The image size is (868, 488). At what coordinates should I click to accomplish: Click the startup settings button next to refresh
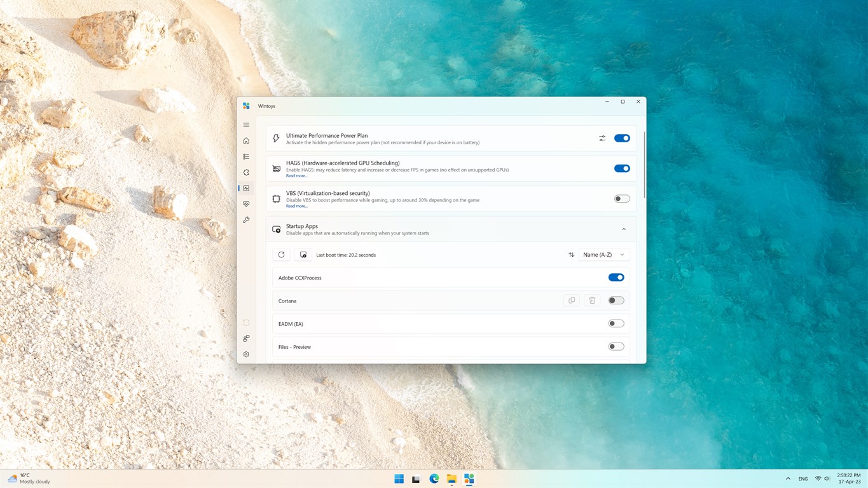[x=303, y=255]
